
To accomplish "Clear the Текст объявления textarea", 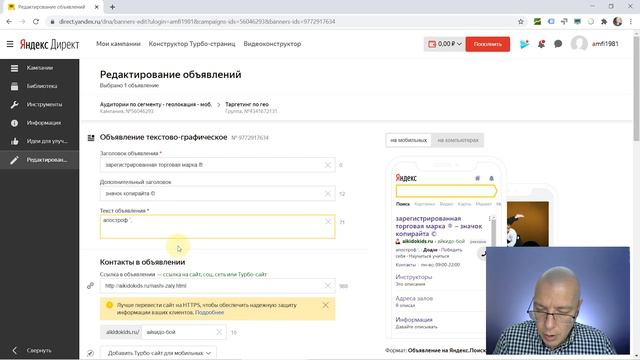I will pos(328,222).
